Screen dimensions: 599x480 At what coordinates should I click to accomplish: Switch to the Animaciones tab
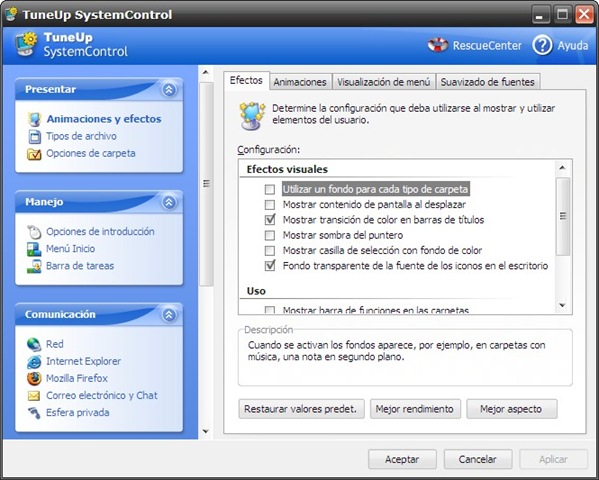pos(300,82)
